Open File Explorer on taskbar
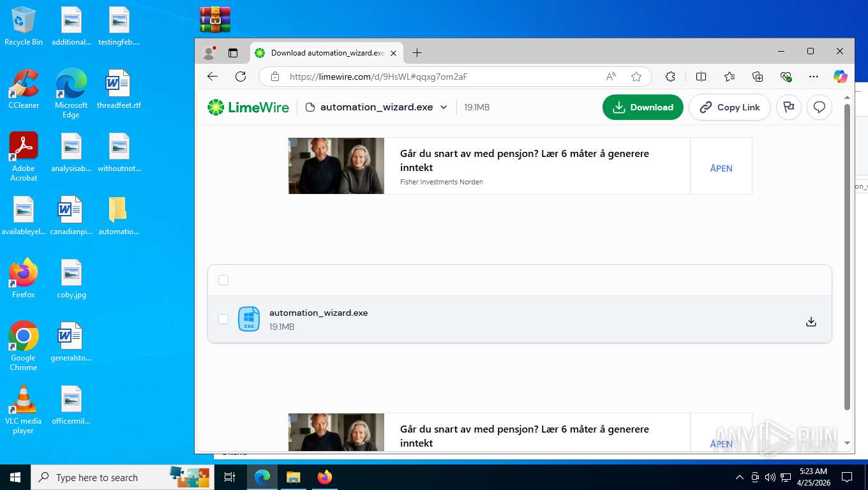 coord(293,477)
